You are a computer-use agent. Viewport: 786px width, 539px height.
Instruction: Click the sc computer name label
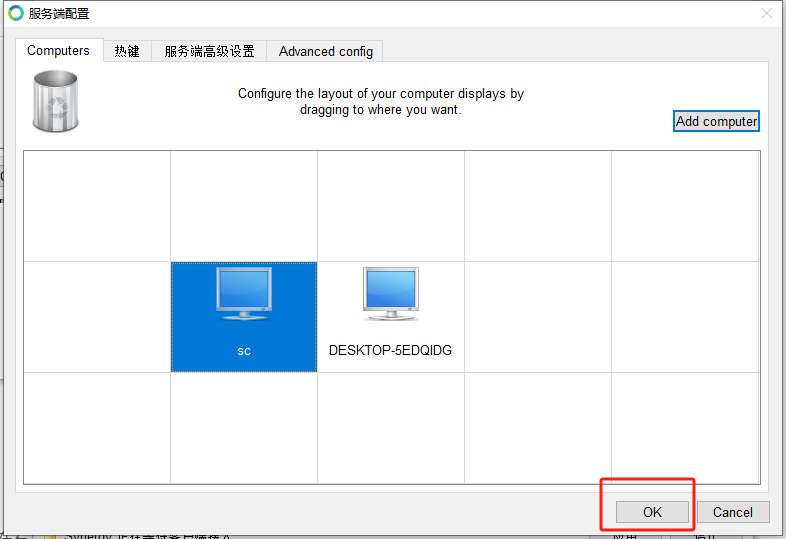(x=244, y=351)
